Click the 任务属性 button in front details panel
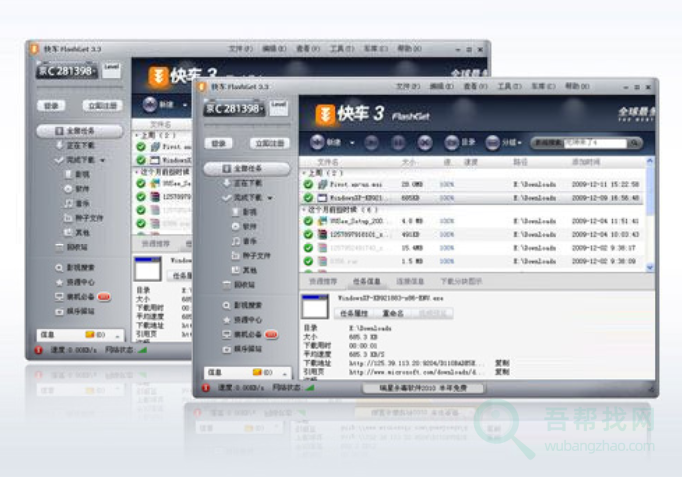Image resolution: width=682 pixels, height=477 pixels. tap(355, 313)
